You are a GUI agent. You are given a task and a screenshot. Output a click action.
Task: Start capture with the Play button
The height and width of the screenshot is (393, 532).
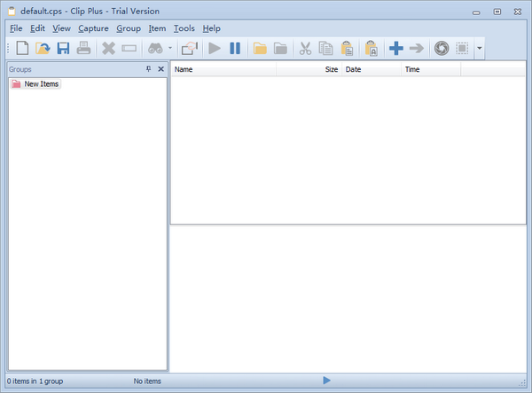215,49
